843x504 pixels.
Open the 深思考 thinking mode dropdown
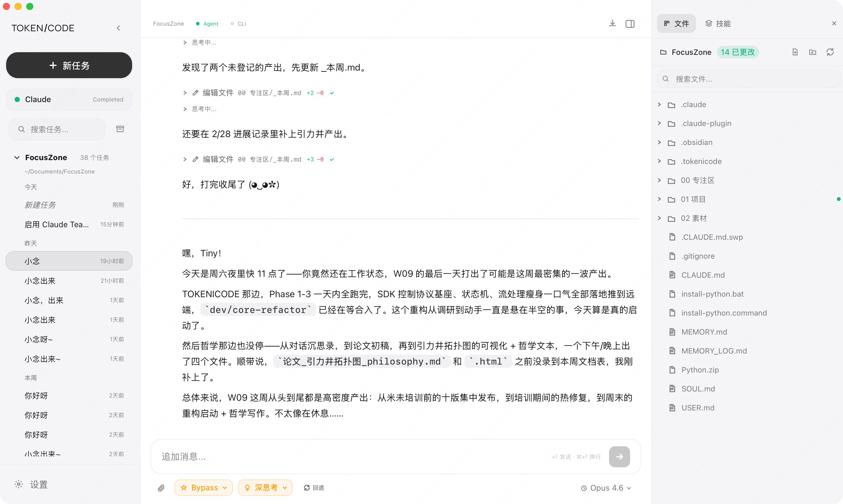[x=265, y=488]
